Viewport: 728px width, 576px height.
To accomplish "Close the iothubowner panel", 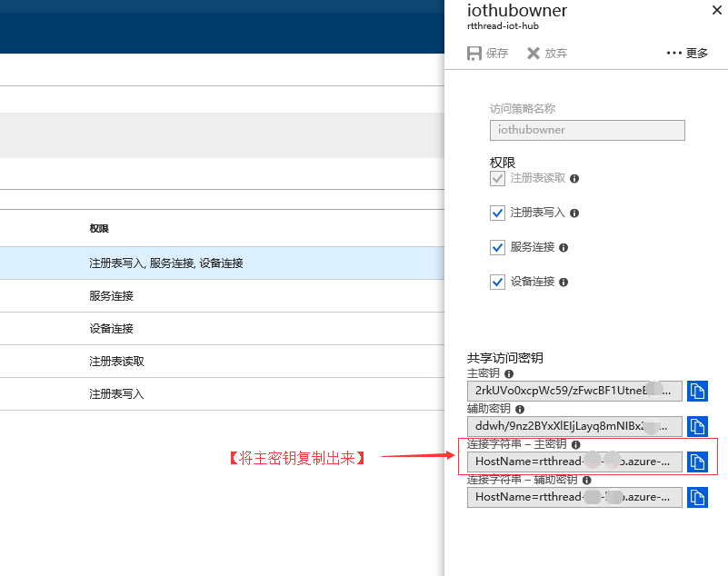I will (714, 11).
